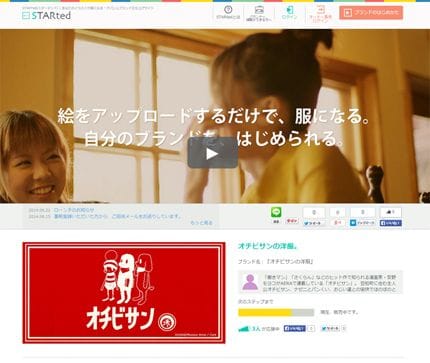Viewport: 430px width, 363px height.
Task: Play the hero video
Action: [x=213, y=153]
